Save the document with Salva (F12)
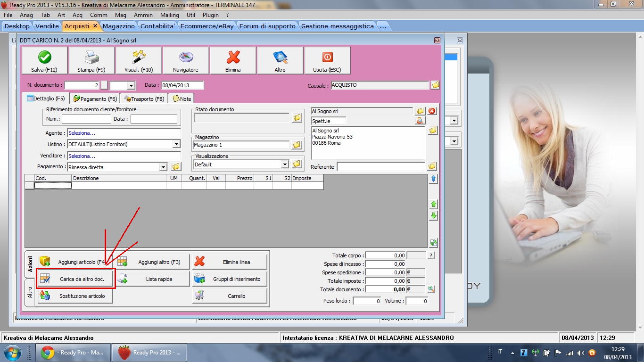This screenshot has width=644, height=362. tap(44, 61)
